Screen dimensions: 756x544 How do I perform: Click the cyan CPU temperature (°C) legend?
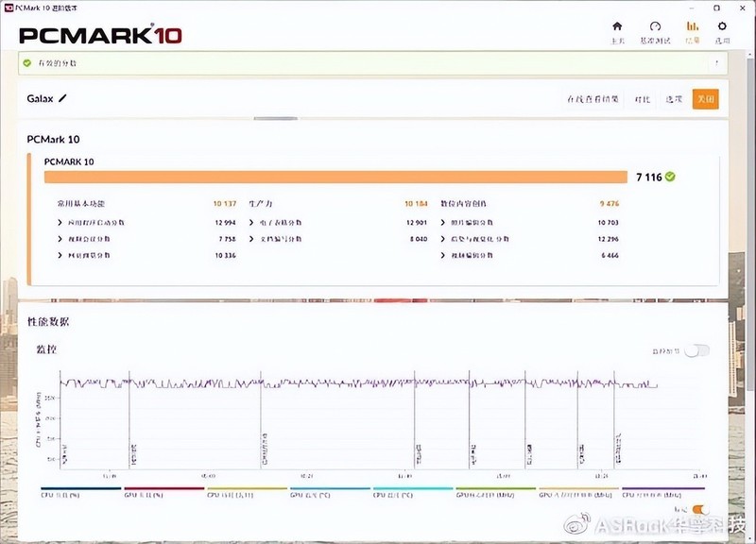pos(413,492)
